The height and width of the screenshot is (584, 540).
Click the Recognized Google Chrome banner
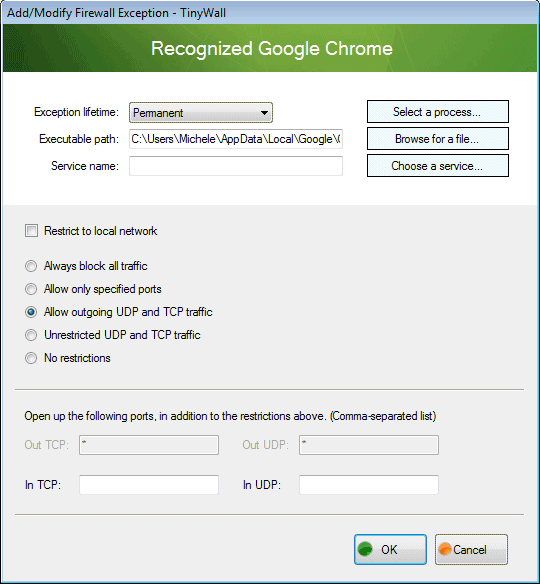pos(270,48)
